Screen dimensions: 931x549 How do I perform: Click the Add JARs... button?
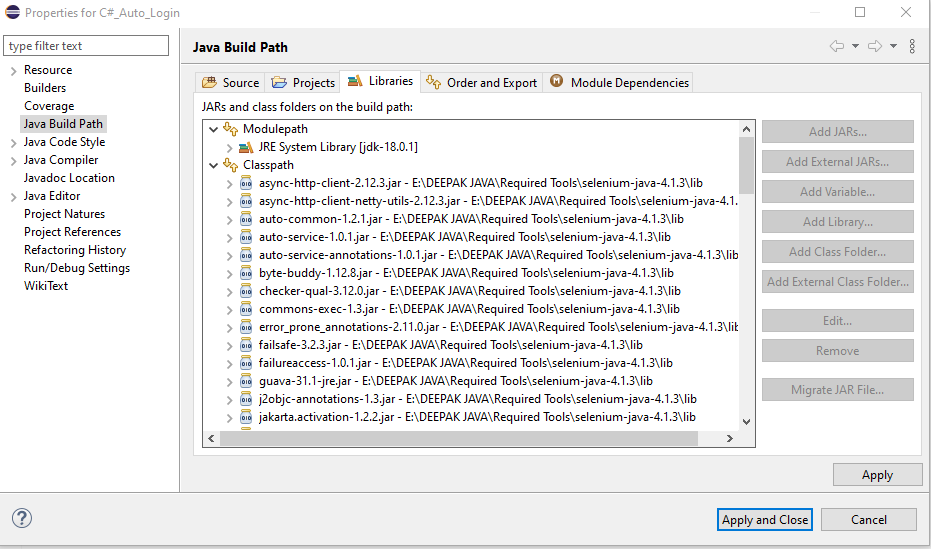837,132
